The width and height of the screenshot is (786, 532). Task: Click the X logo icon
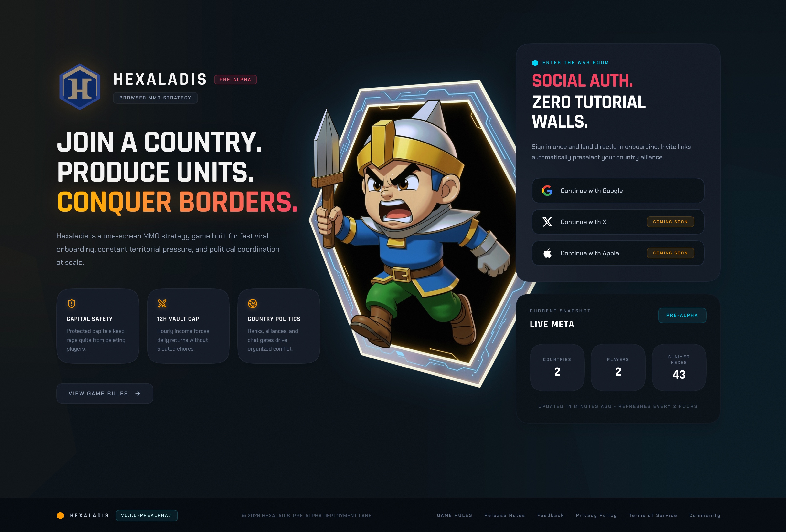coord(547,222)
